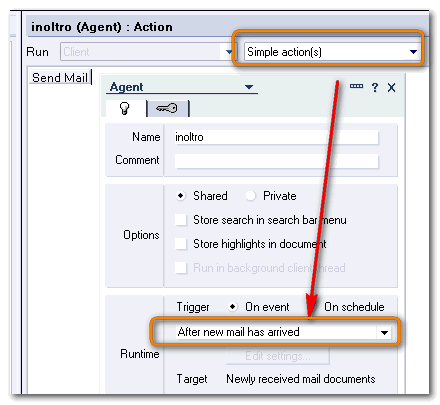Click the empty Comment field

point(277,161)
